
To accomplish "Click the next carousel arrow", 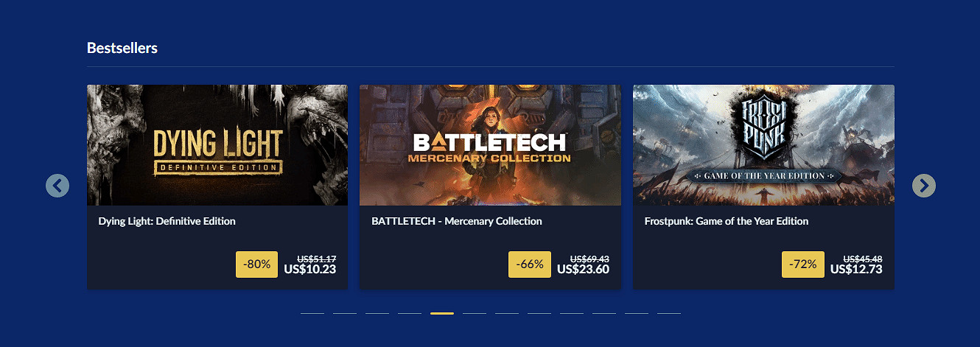I will (x=924, y=186).
